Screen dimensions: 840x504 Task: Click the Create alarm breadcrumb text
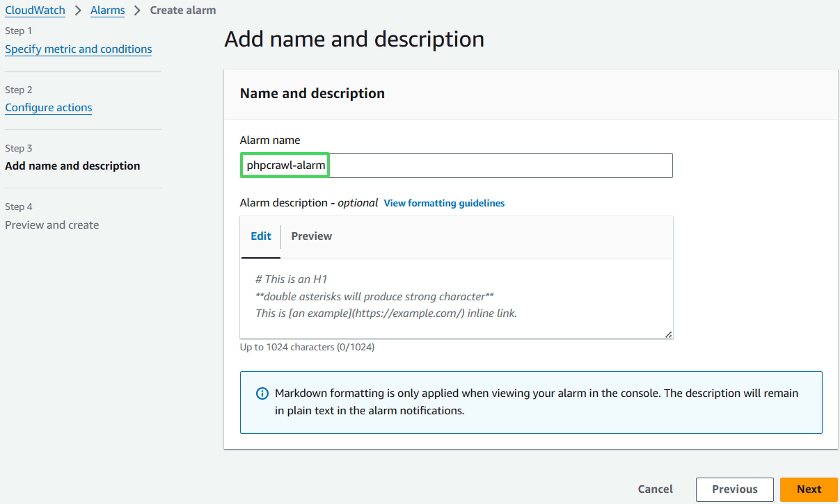click(x=183, y=11)
